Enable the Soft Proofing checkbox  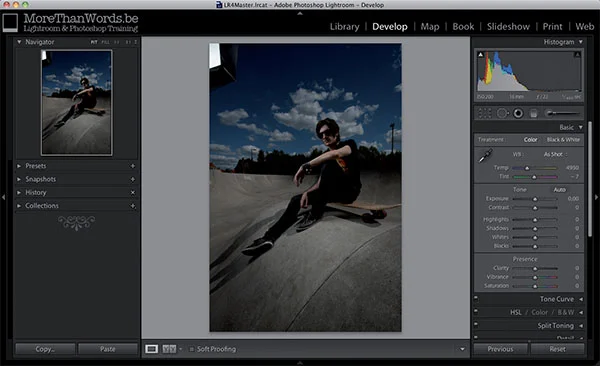pos(192,349)
